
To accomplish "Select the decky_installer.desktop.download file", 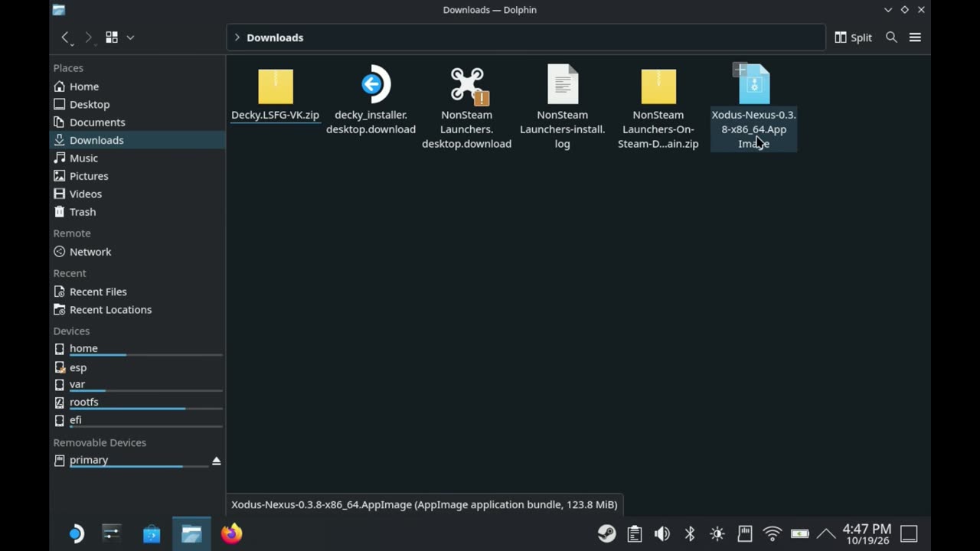I will [x=371, y=100].
